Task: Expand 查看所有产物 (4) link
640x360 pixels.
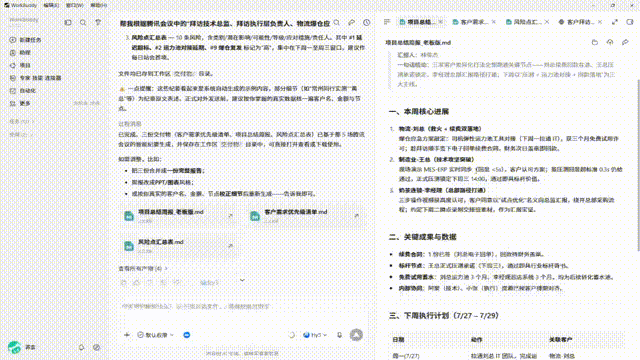Action: (143, 268)
